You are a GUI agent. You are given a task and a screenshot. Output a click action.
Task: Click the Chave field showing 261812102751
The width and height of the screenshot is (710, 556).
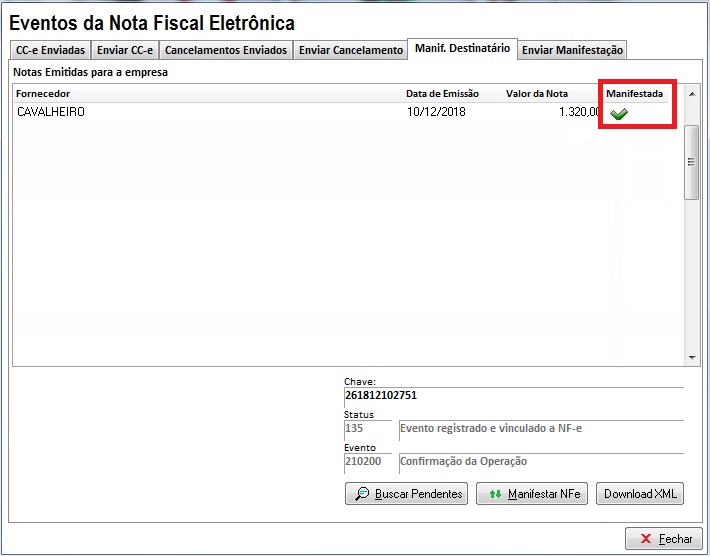[512, 395]
